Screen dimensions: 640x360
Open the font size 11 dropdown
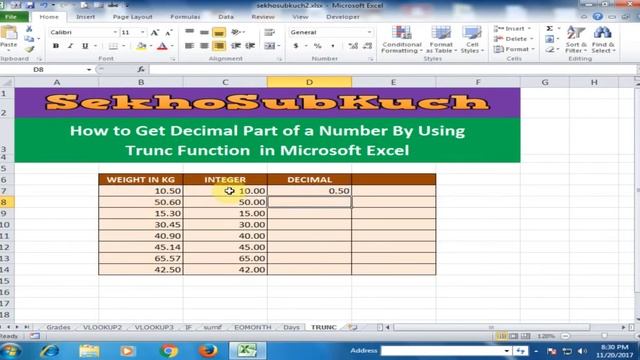(x=142, y=32)
